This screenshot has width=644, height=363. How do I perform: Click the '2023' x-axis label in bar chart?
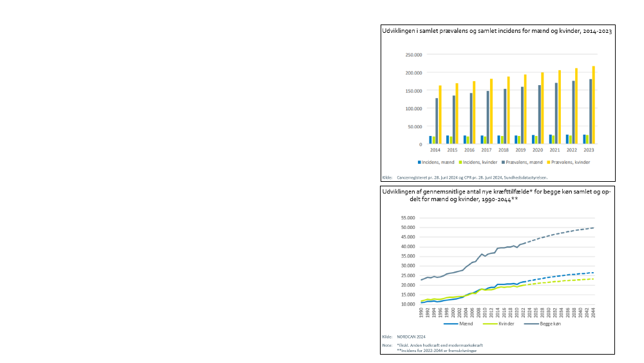click(x=589, y=150)
